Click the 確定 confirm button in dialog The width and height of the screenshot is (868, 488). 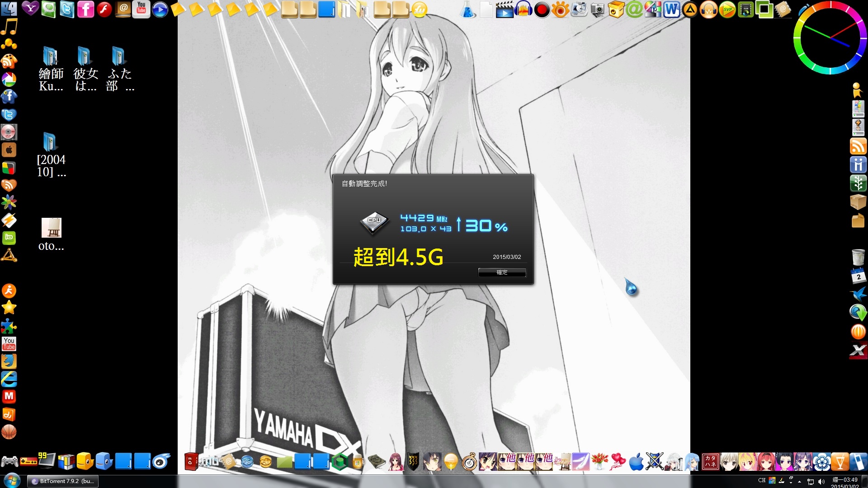click(x=502, y=272)
